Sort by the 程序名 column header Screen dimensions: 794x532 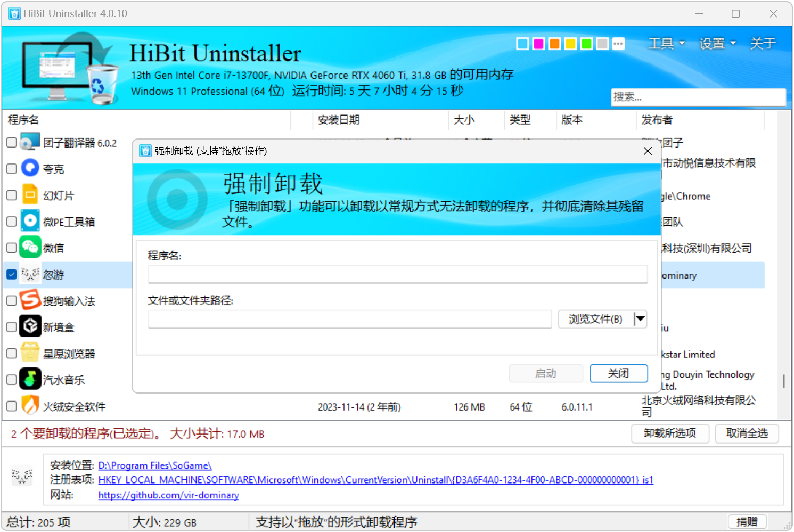click(146, 120)
